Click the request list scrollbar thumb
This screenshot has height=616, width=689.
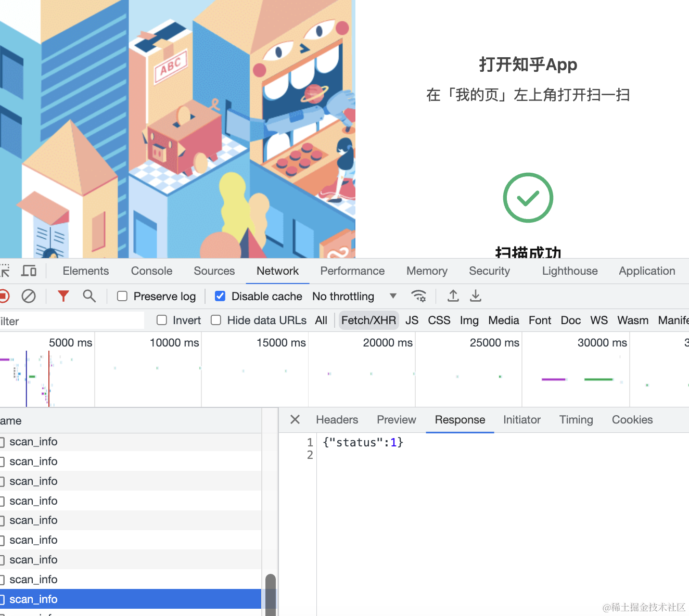click(x=270, y=593)
